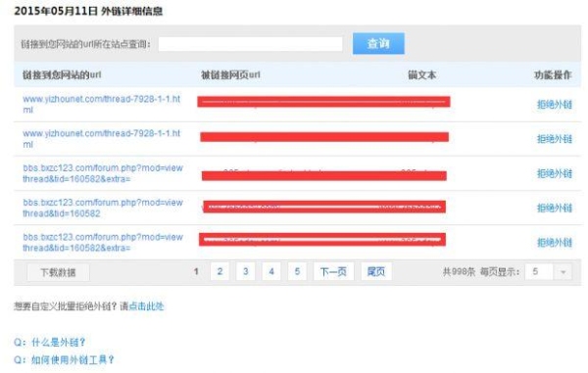Focus the site URL query input field
This screenshot has width=588, height=373.
click(250, 44)
